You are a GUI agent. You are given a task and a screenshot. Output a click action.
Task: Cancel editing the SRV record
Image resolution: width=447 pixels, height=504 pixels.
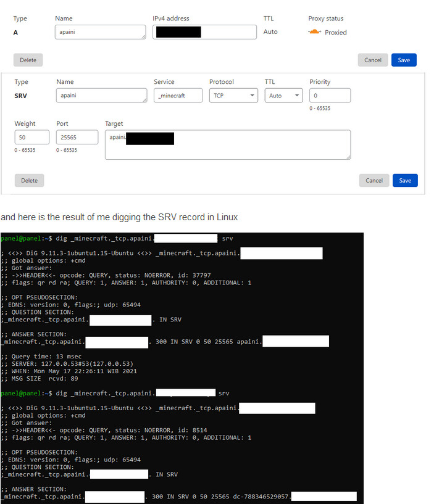(x=374, y=181)
